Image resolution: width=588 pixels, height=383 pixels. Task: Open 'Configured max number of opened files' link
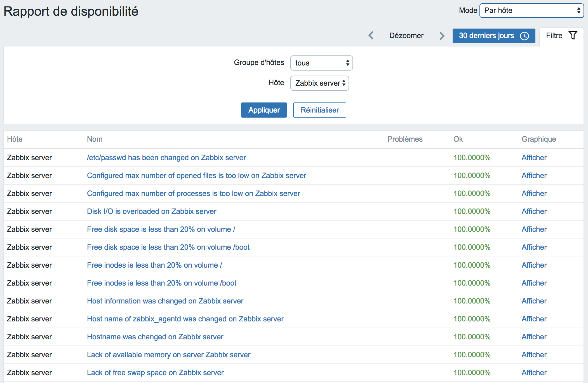197,176
